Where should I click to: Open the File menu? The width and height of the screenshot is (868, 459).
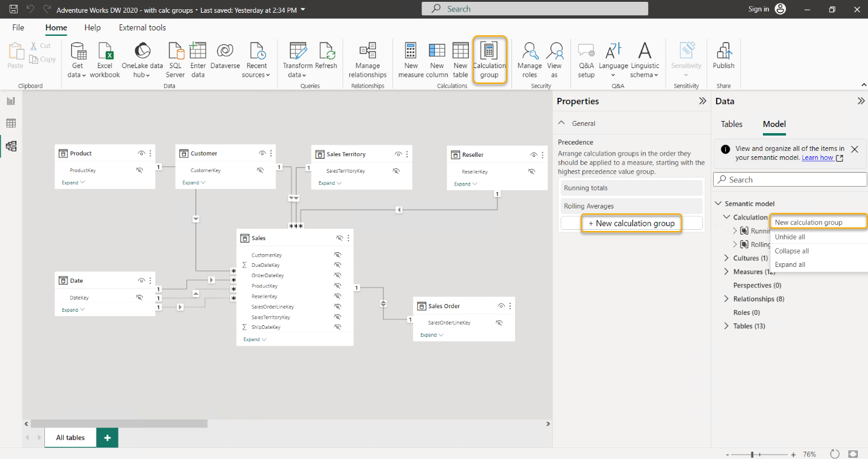(18, 27)
